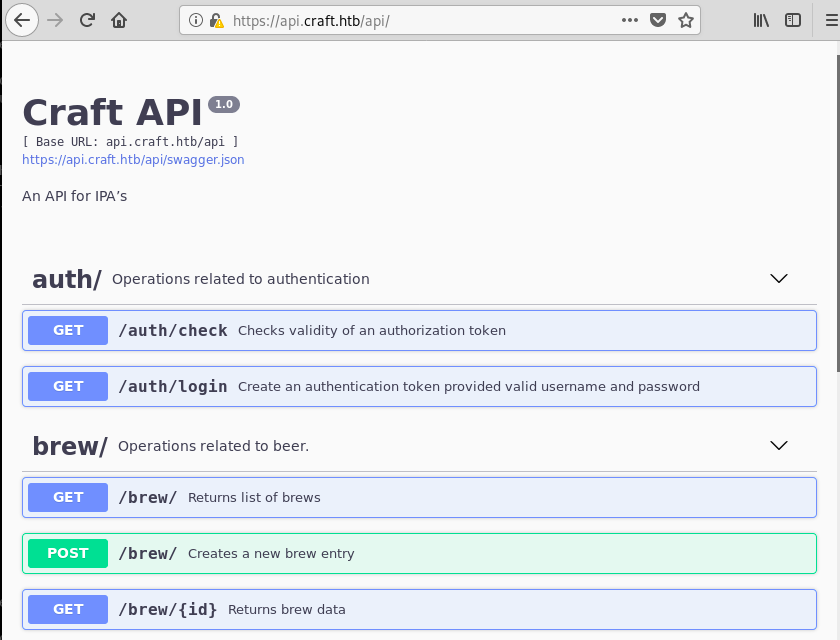This screenshot has width=840, height=640.
Task: Toggle the sidebar view icon
Action: (x=793, y=20)
